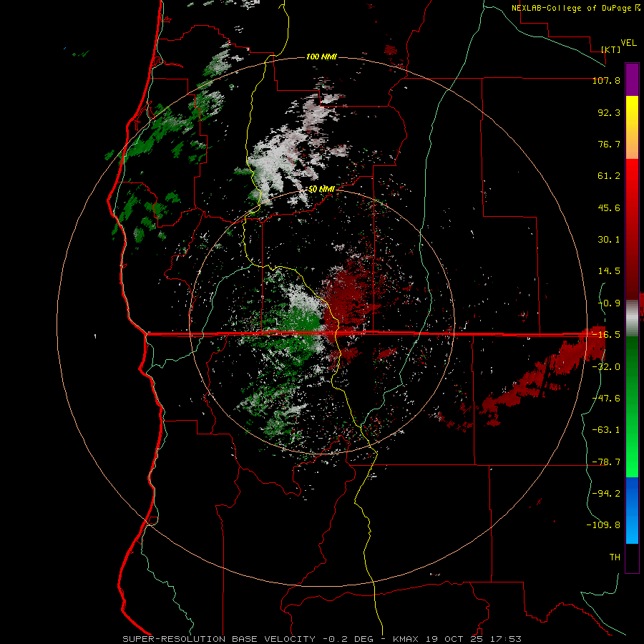
Task: Click the -32.0 legend value
Action: pos(606,367)
